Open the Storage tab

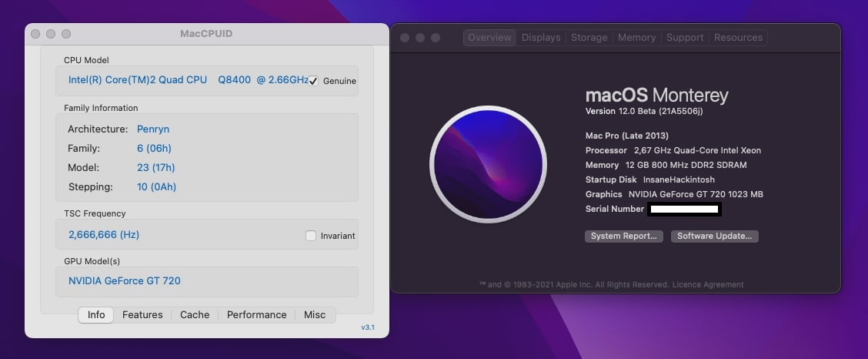point(589,38)
